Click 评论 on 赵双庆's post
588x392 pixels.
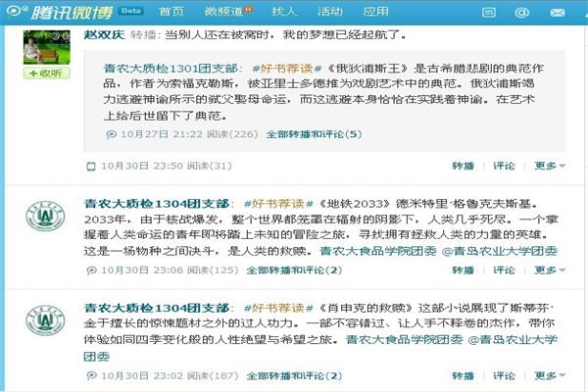pos(504,166)
